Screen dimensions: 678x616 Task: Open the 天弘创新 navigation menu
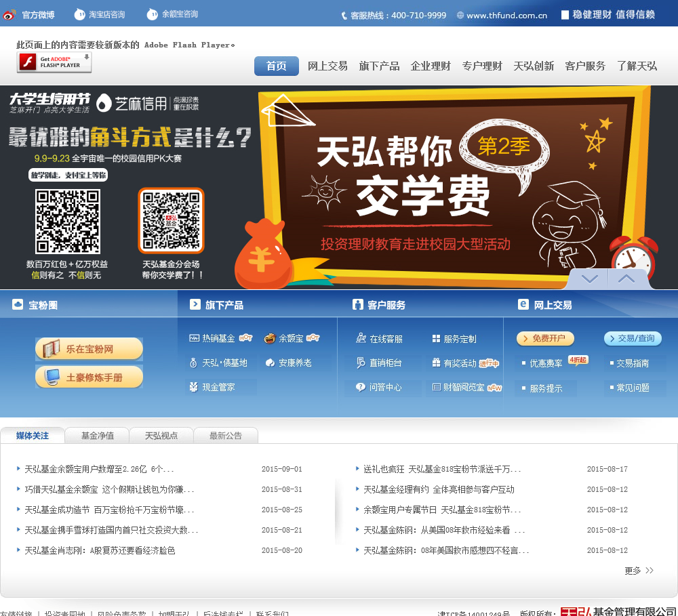(534, 66)
